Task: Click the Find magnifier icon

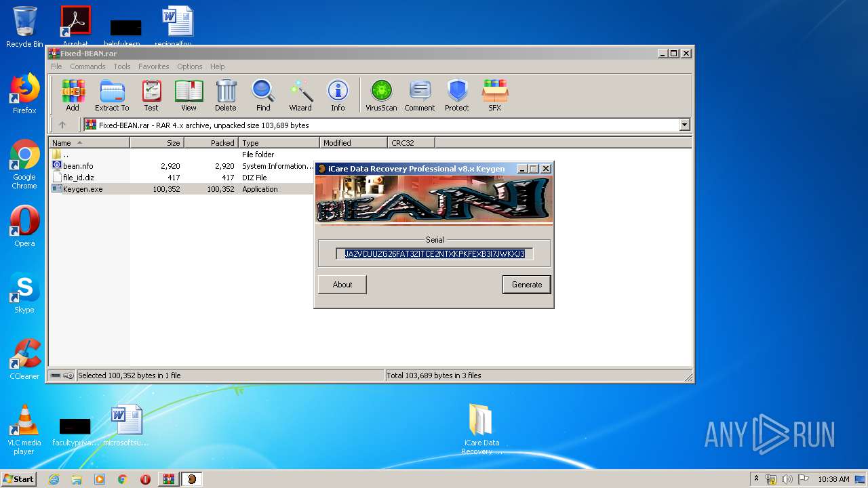Action: coord(263,96)
